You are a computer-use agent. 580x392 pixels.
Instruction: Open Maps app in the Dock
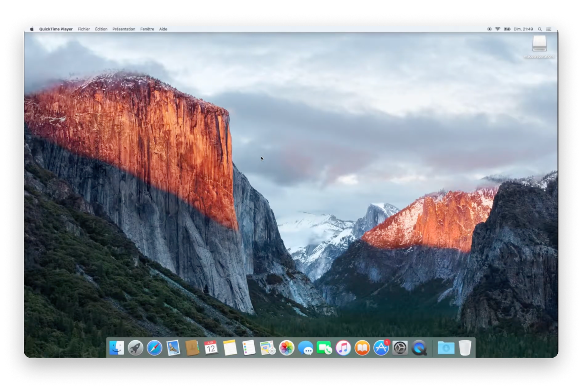268,348
